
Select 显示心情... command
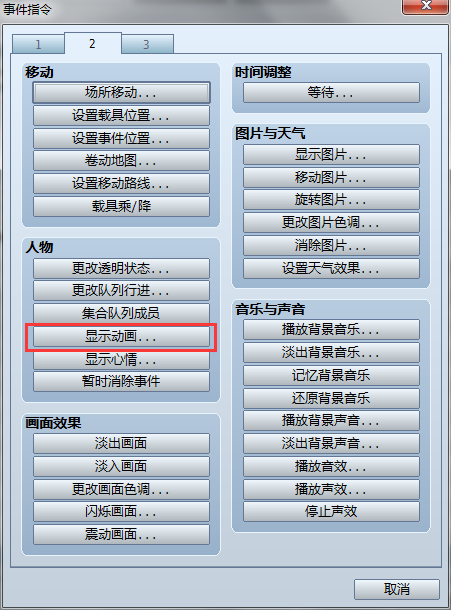[121, 359]
